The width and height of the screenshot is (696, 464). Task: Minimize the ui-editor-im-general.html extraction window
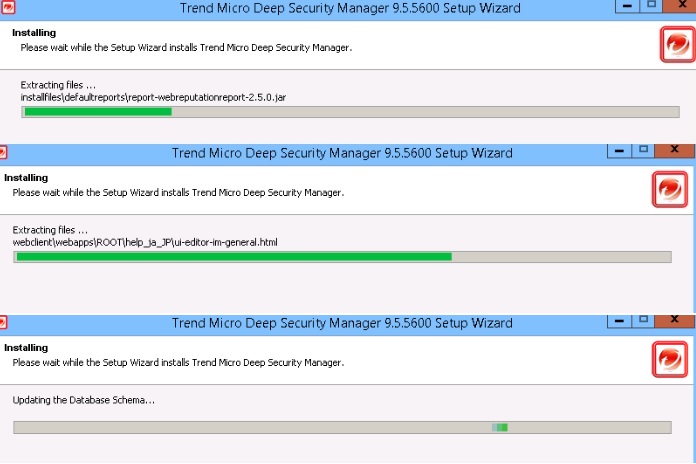point(620,151)
